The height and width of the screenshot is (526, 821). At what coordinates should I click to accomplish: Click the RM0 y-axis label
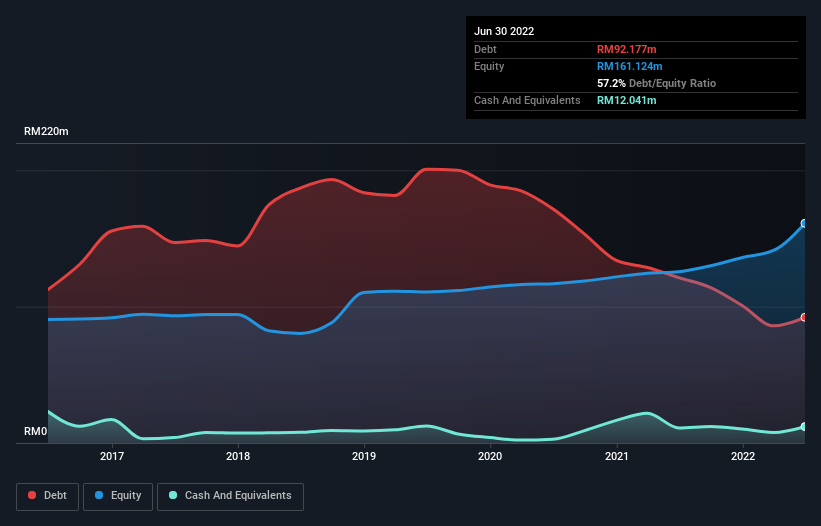pos(36,431)
